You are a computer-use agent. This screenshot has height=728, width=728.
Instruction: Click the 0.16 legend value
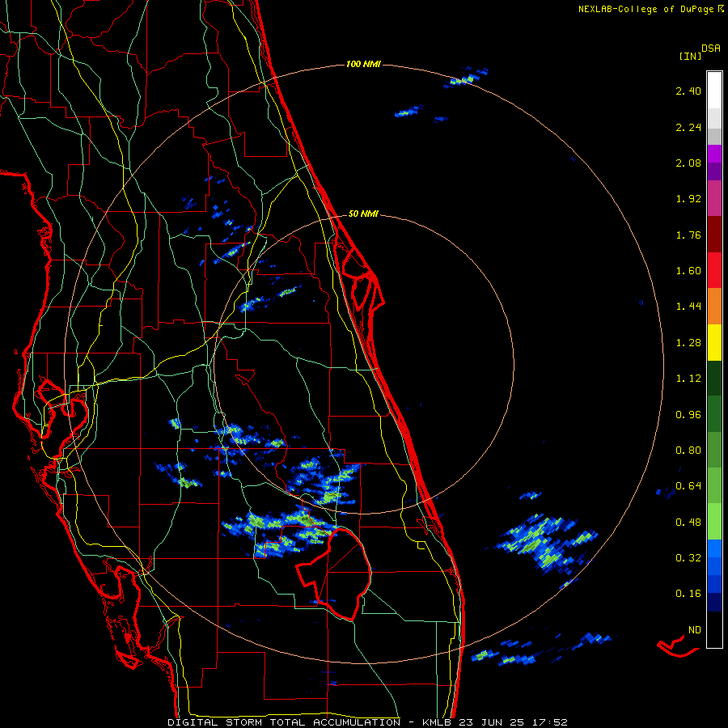click(688, 594)
